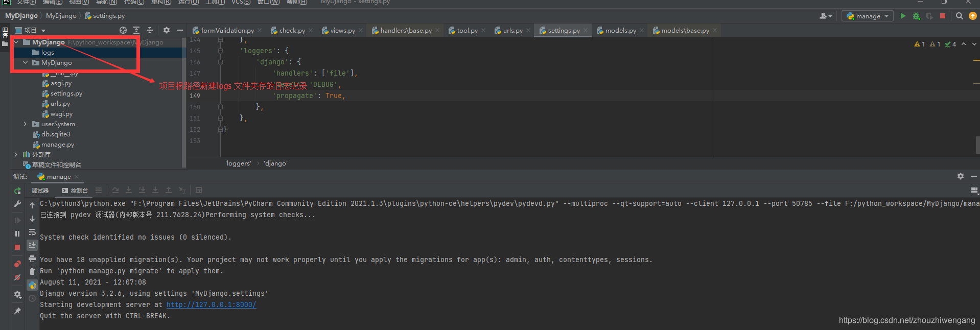This screenshot has height=330, width=980.
Task: Toggle scroll to end of console
Action: (32, 245)
